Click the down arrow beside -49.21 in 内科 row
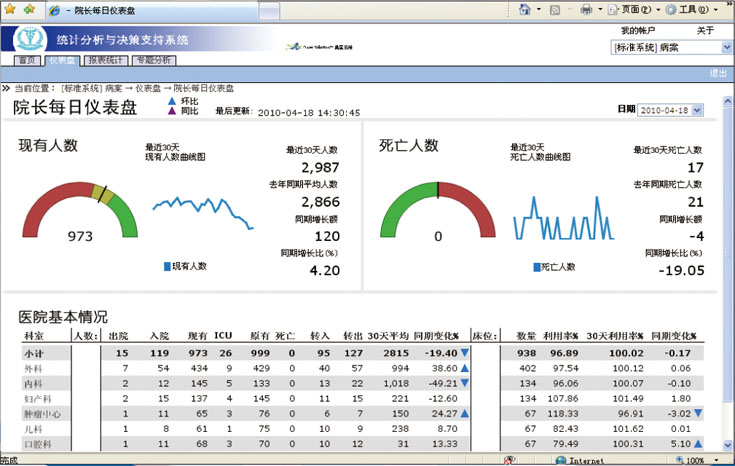The height and width of the screenshot is (466, 735). (x=465, y=383)
